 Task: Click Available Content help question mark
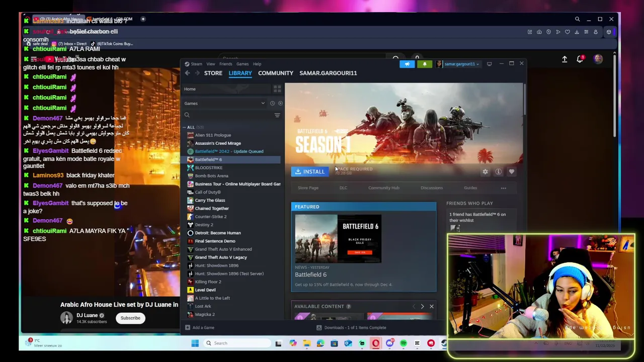tap(348, 306)
